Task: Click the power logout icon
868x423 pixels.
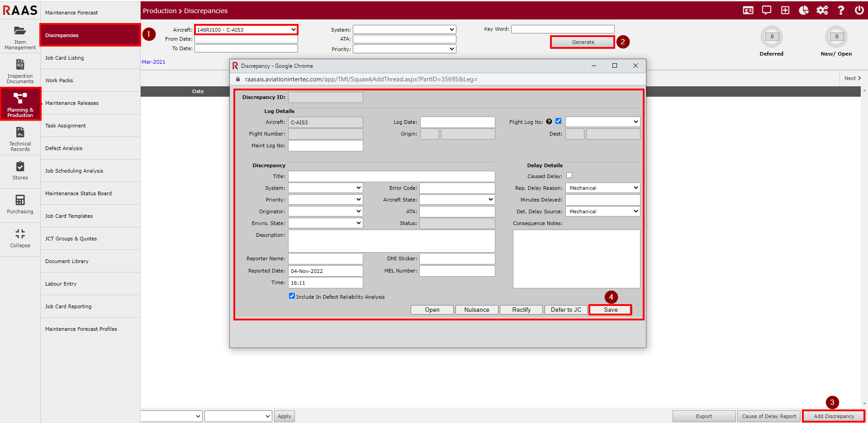Action: tap(859, 10)
